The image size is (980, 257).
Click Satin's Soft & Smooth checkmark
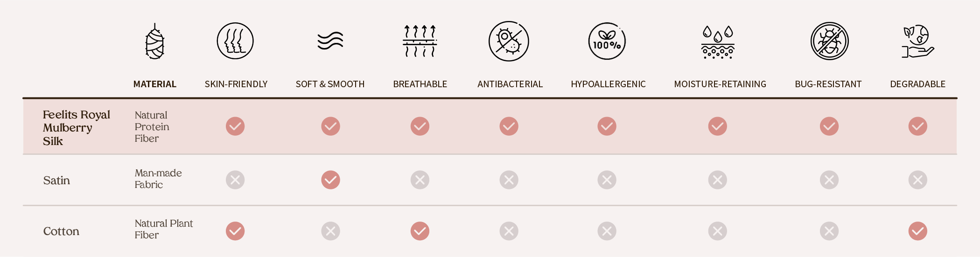click(x=330, y=180)
